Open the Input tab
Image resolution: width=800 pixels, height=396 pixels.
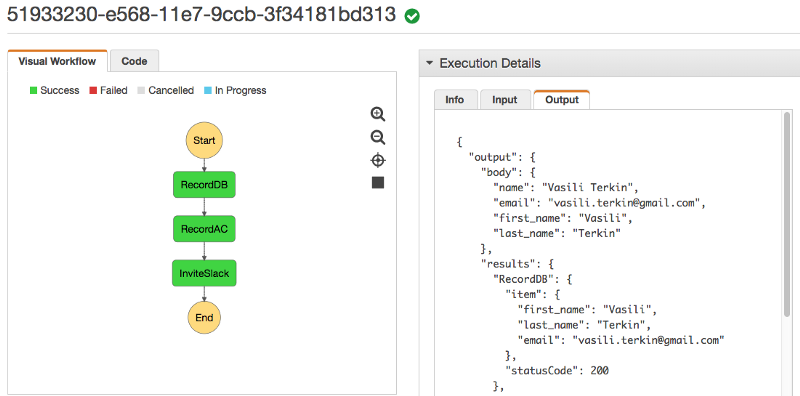[x=505, y=100]
